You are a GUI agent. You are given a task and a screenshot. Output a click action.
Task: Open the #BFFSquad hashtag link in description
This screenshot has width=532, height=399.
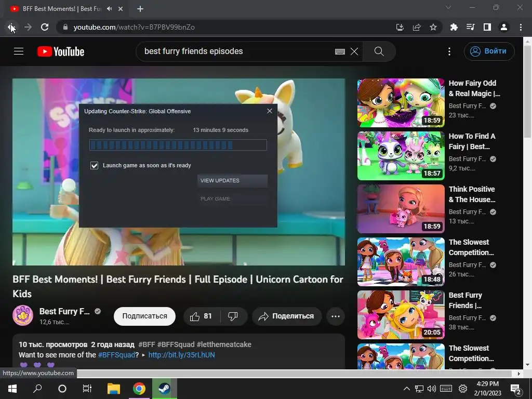tap(116, 355)
